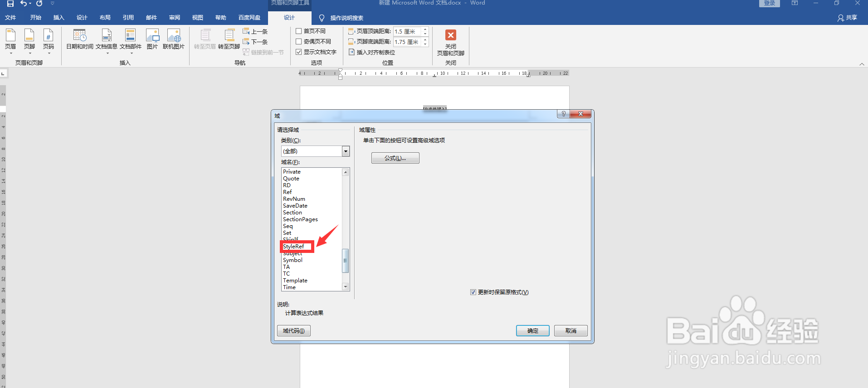Open the Baidu Netdisk (百度网盘) tab

249,18
